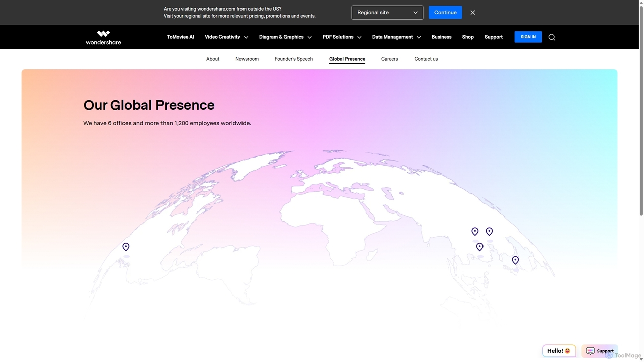Dismiss the regional site banner
The image size is (644, 362).
[473, 13]
